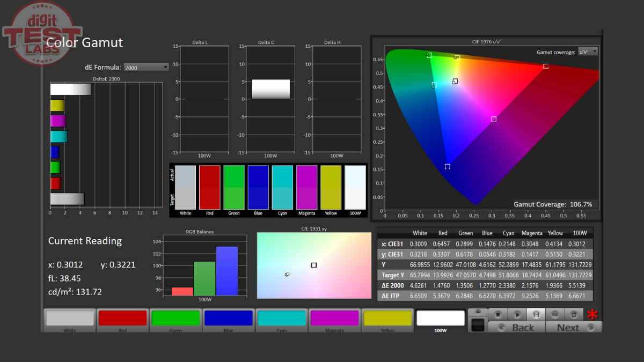Click the infinity continuous-read icon

click(x=555, y=314)
